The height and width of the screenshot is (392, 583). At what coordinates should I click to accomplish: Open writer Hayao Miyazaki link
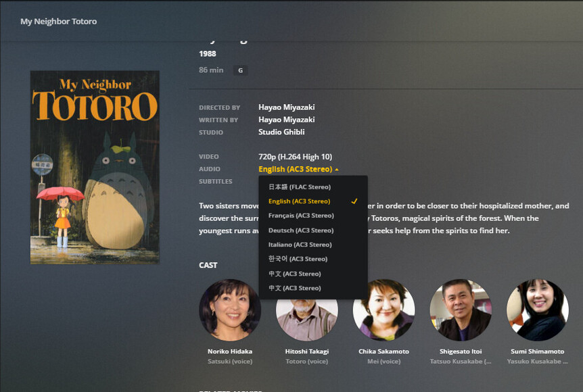(286, 120)
